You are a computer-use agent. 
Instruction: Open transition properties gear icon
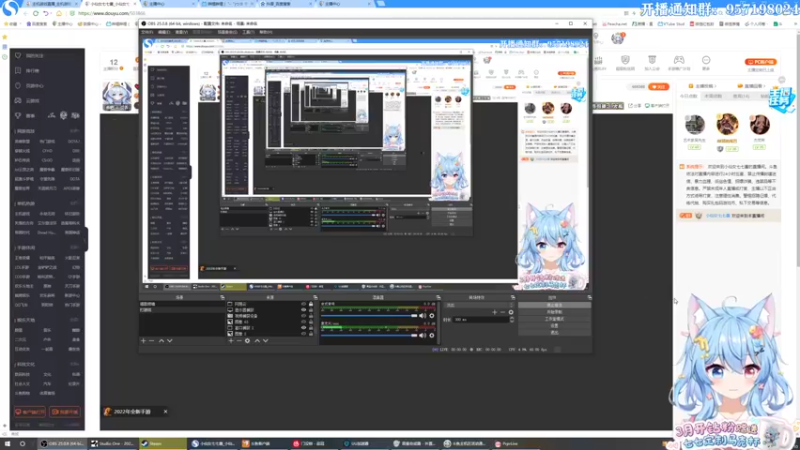point(511,312)
